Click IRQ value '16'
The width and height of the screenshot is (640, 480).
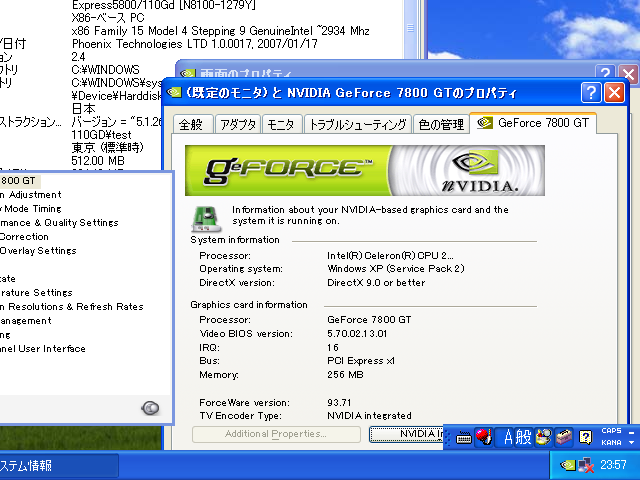point(333,347)
